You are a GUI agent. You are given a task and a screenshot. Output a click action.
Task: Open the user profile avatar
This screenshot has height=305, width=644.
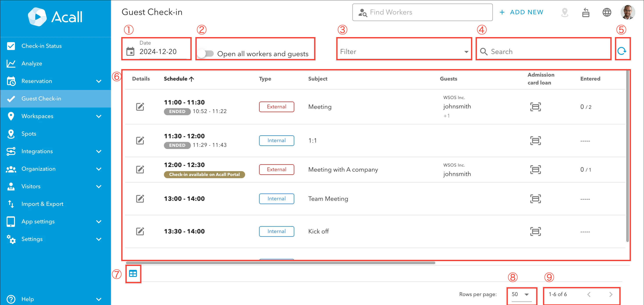[x=628, y=12]
